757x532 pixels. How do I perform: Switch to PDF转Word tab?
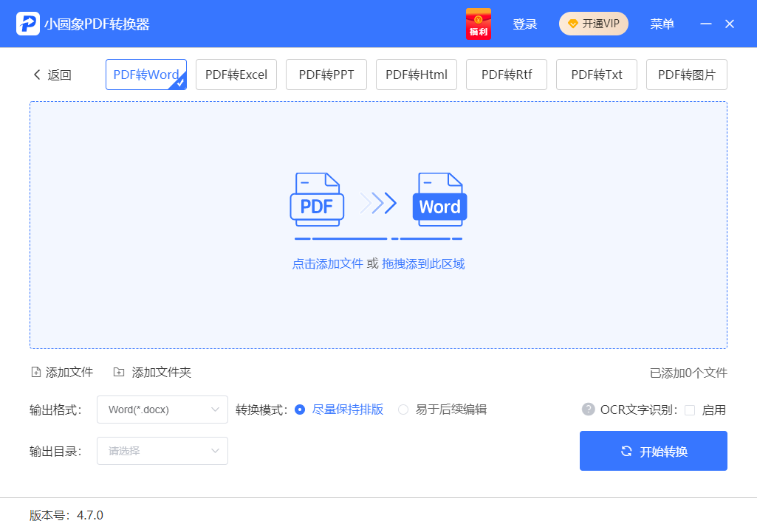click(x=146, y=75)
